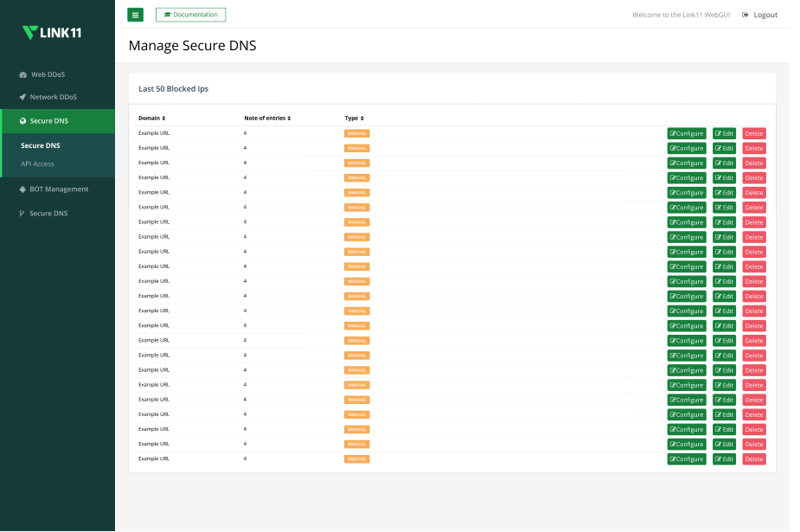Click Configure in the first table row

[687, 133]
